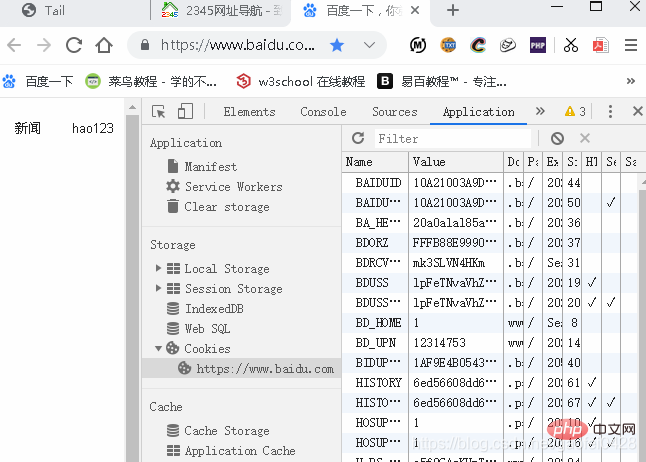This screenshot has height=462, width=646.
Task: Select the BDUSS cookie row
Action: (x=491, y=283)
